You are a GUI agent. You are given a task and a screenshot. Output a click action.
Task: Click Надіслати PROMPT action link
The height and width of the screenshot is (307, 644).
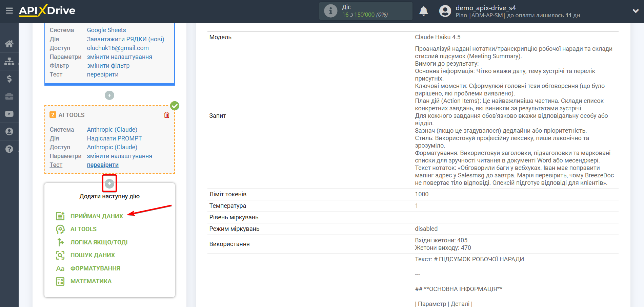115,138
